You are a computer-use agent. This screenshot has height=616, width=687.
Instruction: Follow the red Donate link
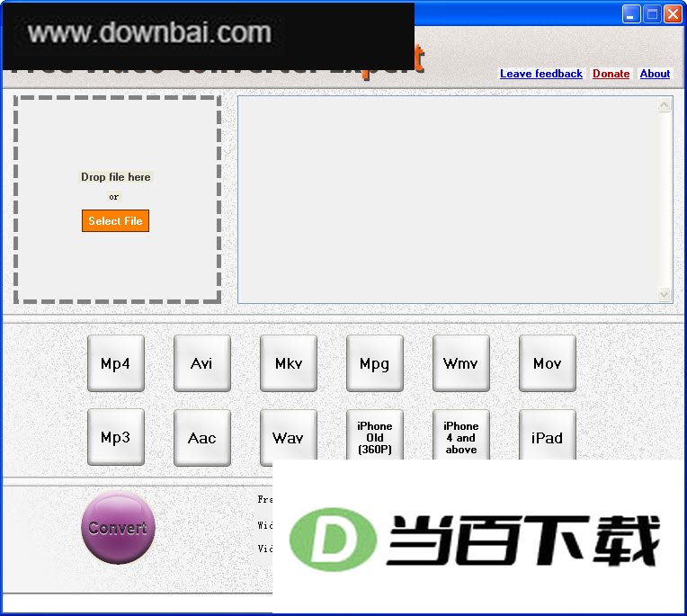pos(611,74)
